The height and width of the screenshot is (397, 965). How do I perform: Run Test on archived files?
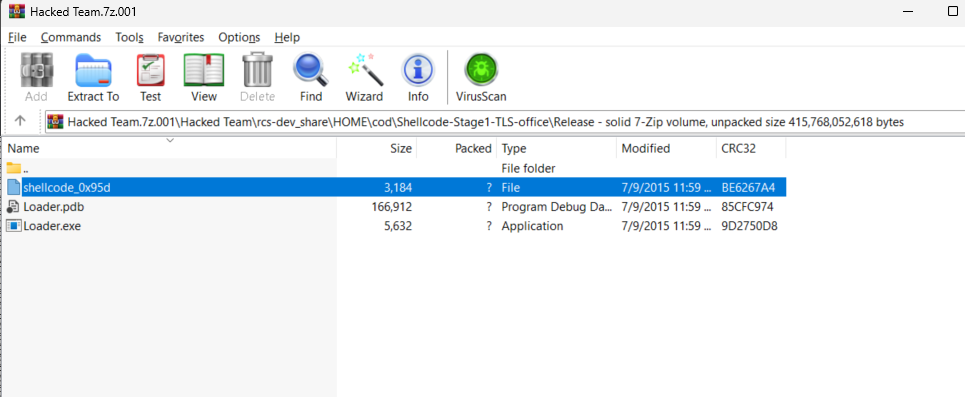coord(150,70)
